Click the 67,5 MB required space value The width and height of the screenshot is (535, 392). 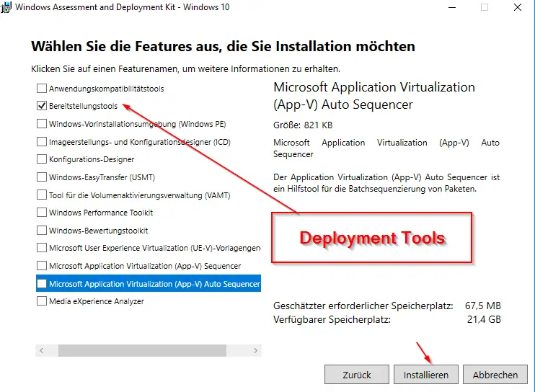(483, 306)
